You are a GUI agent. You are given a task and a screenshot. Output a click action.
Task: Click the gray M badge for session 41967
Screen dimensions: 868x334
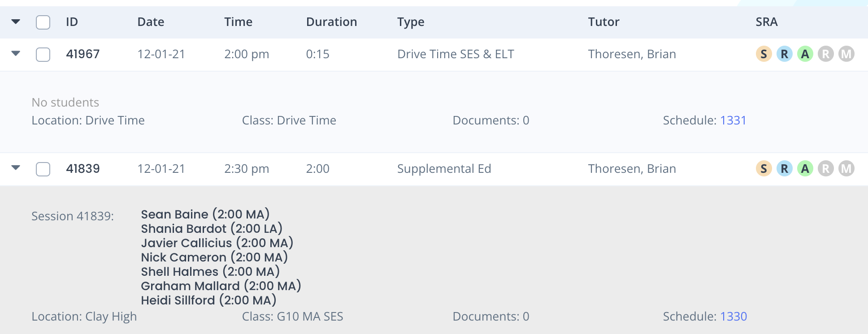[846, 54]
